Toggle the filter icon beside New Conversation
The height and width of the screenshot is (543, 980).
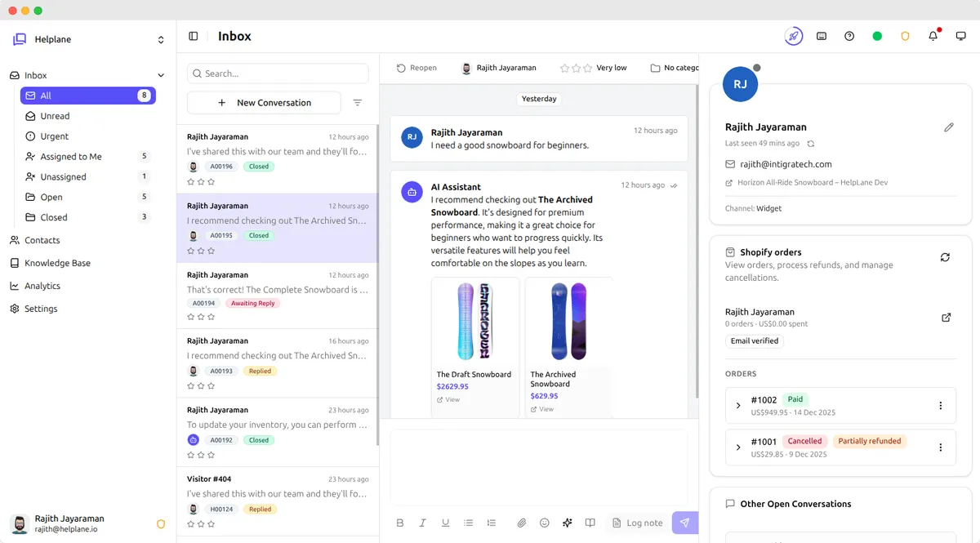click(358, 103)
